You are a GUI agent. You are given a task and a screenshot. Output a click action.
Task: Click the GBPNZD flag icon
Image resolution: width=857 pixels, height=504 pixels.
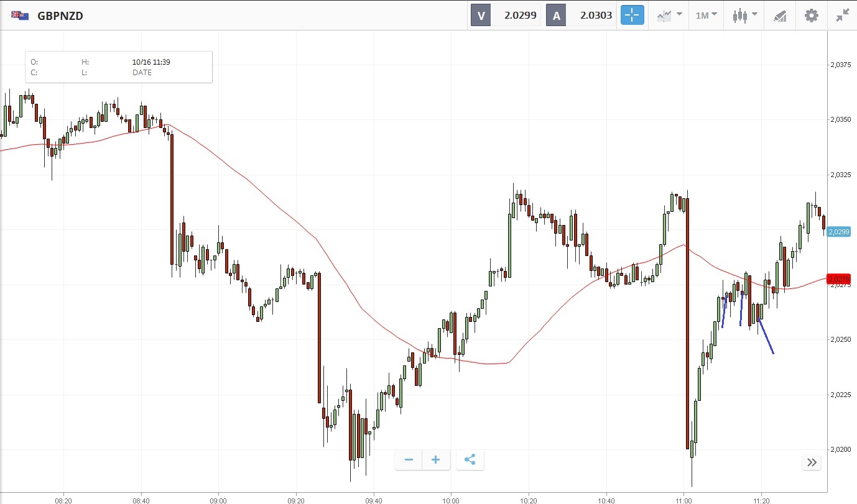click(20, 16)
